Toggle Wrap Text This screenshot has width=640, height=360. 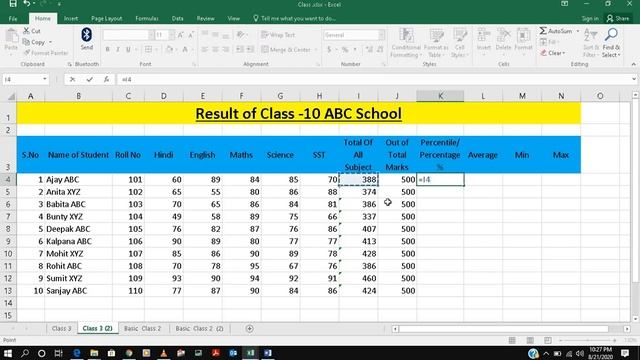[278, 35]
